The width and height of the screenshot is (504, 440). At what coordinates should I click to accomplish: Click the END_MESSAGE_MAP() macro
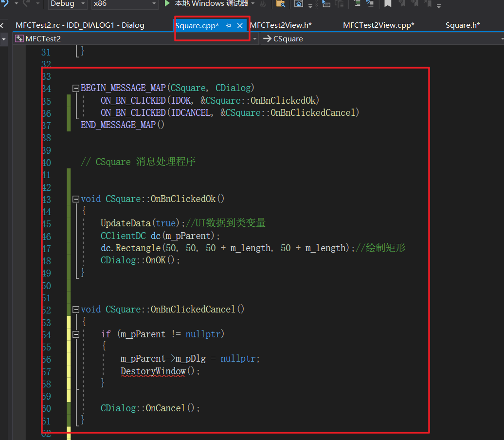coord(123,125)
